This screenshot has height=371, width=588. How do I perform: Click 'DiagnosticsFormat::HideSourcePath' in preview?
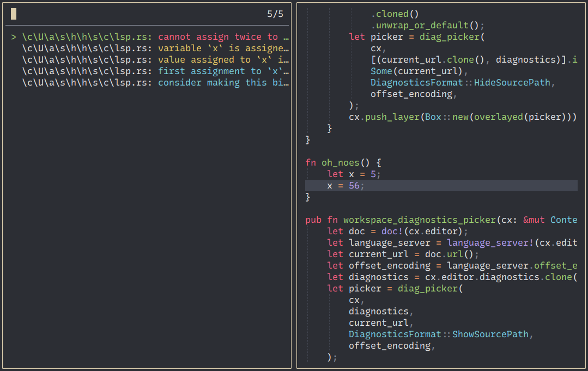pyautogui.click(x=460, y=82)
